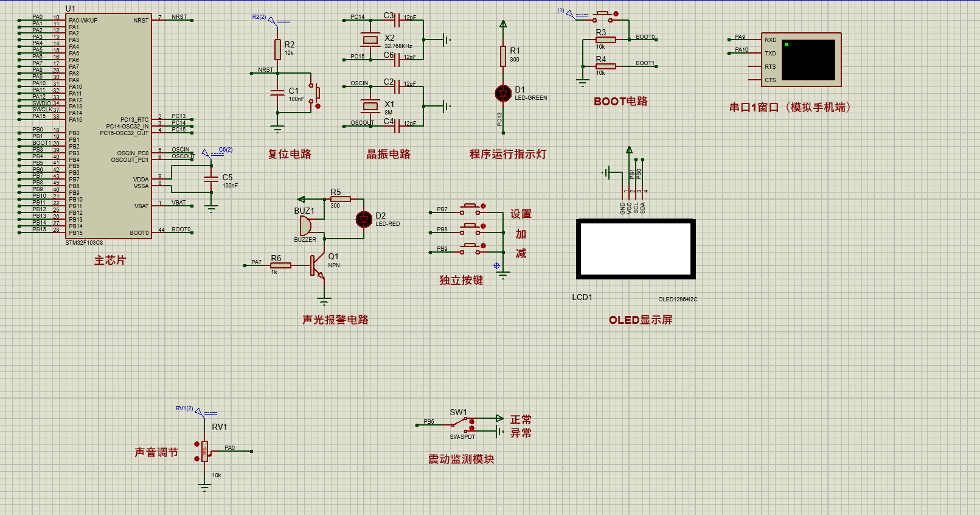980x515 pixels.
Task: Select the 8M crystal X1
Action: [370, 106]
